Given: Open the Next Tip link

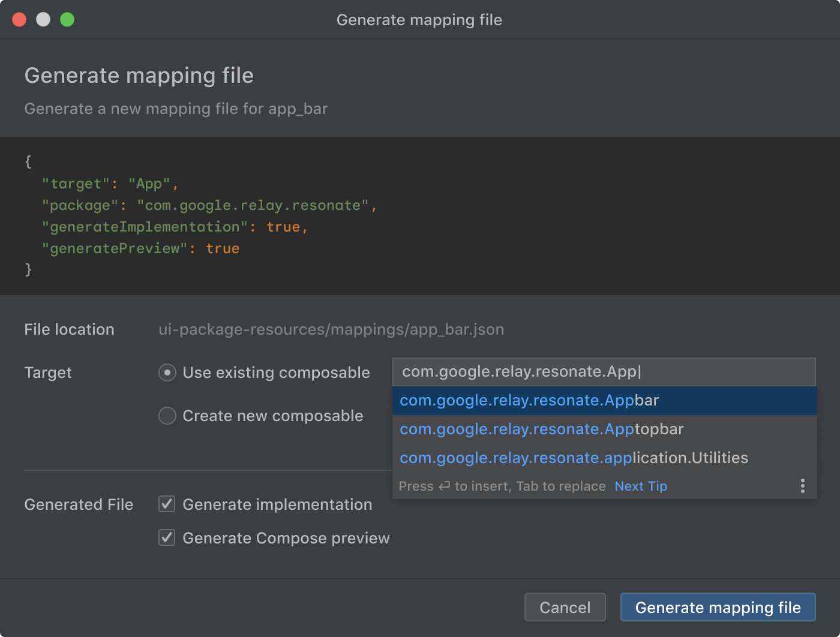Looking at the screenshot, I should click(x=641, y=486).
